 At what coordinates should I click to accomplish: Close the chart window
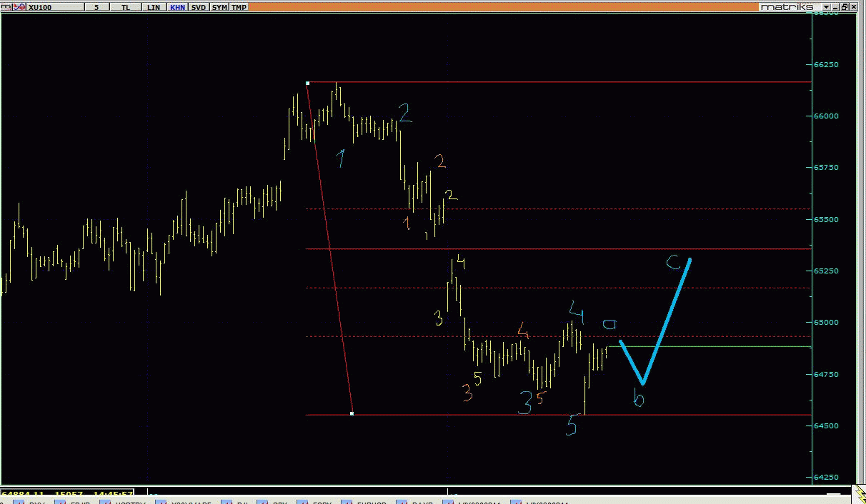(x=853, y=6)
